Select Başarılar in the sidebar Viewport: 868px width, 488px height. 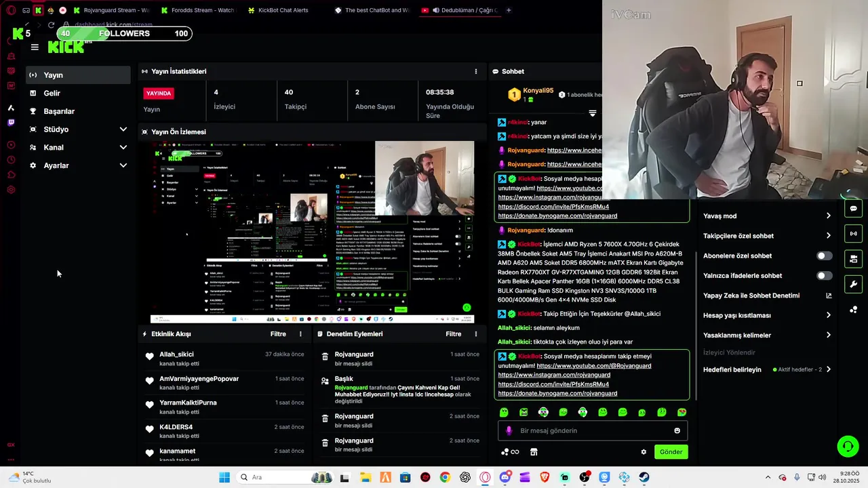pyautogui.click(x=78, y=111)
